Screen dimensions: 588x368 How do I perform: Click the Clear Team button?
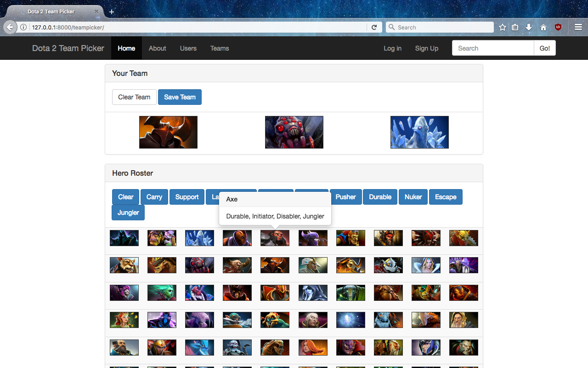click(x=134, y=97)
